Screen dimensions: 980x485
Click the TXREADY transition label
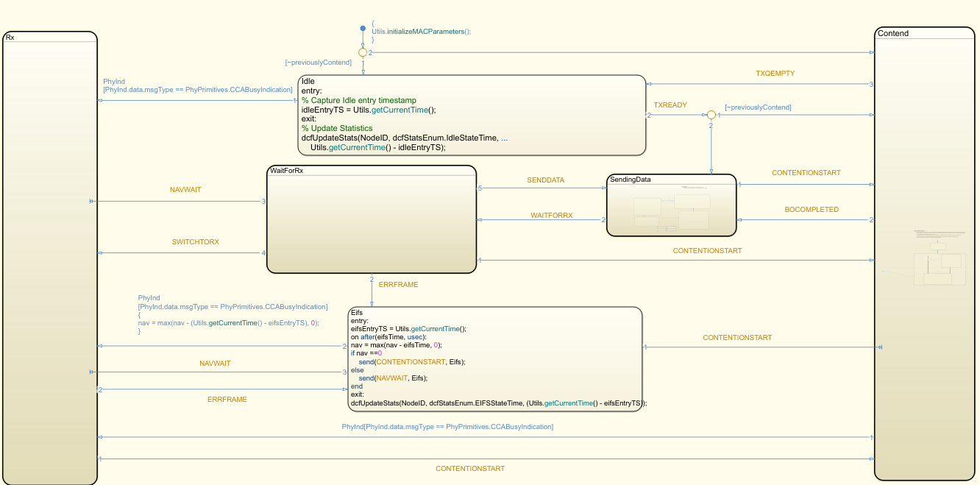coord(670,105)
